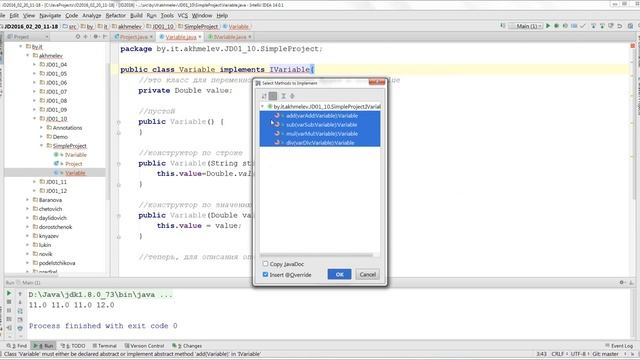Image resolution: width=640 pixels, height=360 pixels.
Task: Click the down arrow icon in Run panel
Action: pos(20,302)
